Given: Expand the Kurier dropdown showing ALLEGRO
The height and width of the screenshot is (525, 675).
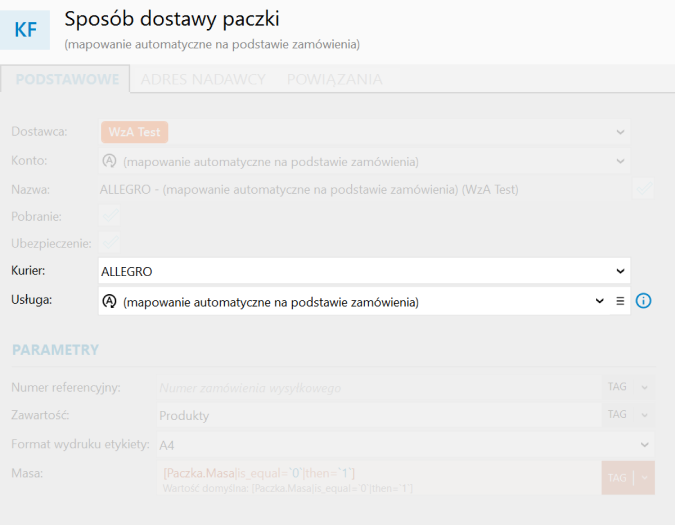Looking at the screenshot, I should (x=364, y=271).
